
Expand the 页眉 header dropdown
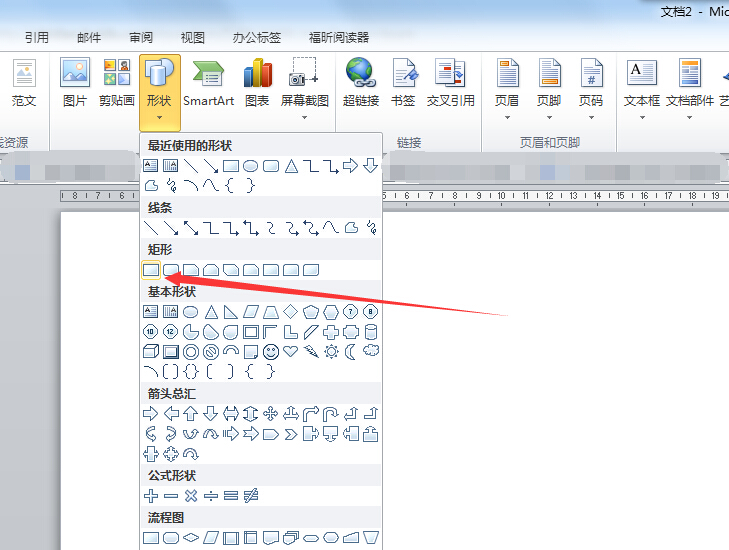click(x=507, y=118)
